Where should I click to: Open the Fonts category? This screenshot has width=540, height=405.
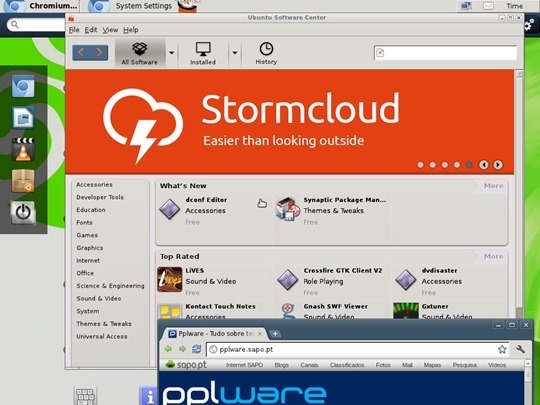click(x=84, y=222)
